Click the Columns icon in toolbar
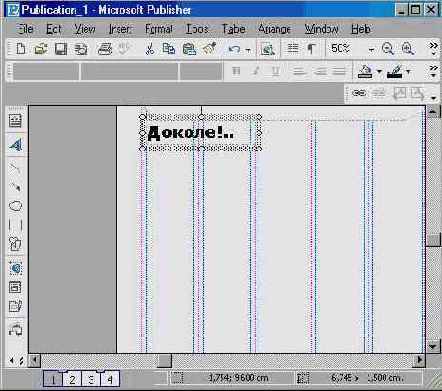Screen dimensions: 442x391 293,49
